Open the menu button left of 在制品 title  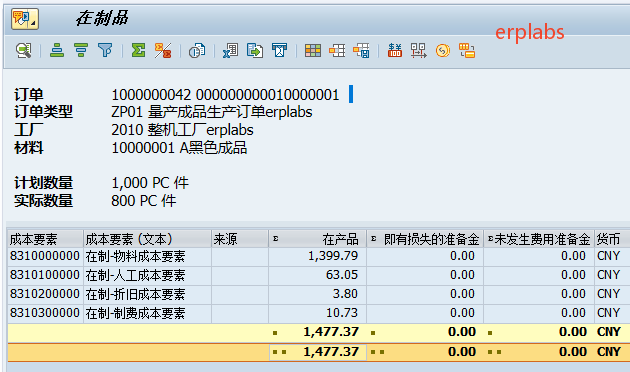[x=25, y=19]
